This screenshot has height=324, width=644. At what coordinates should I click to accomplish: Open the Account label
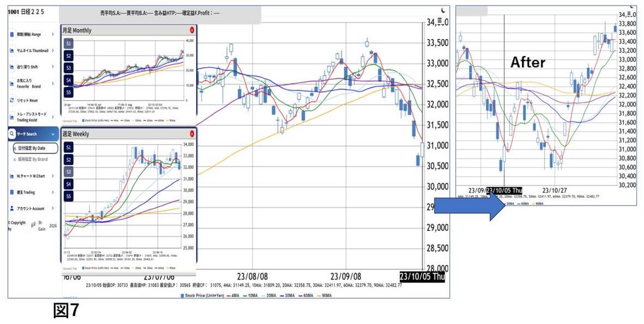[x=30, y=208]
